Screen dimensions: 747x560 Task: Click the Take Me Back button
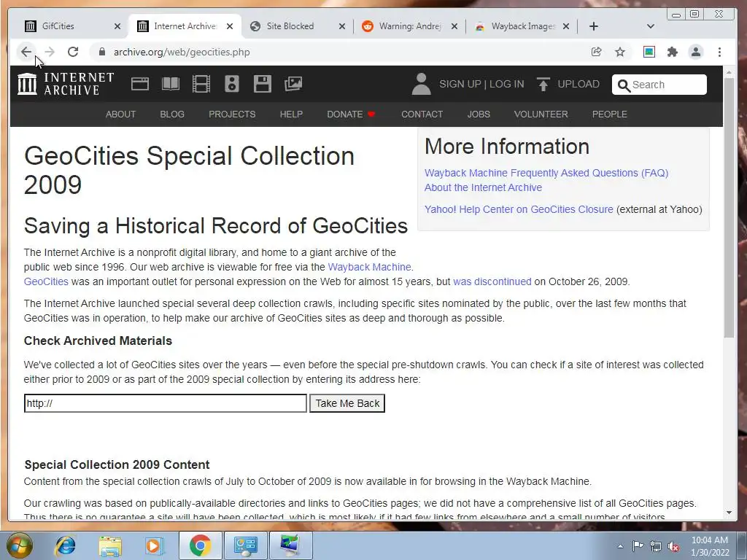pyautogui.click(x=347, y=403)
